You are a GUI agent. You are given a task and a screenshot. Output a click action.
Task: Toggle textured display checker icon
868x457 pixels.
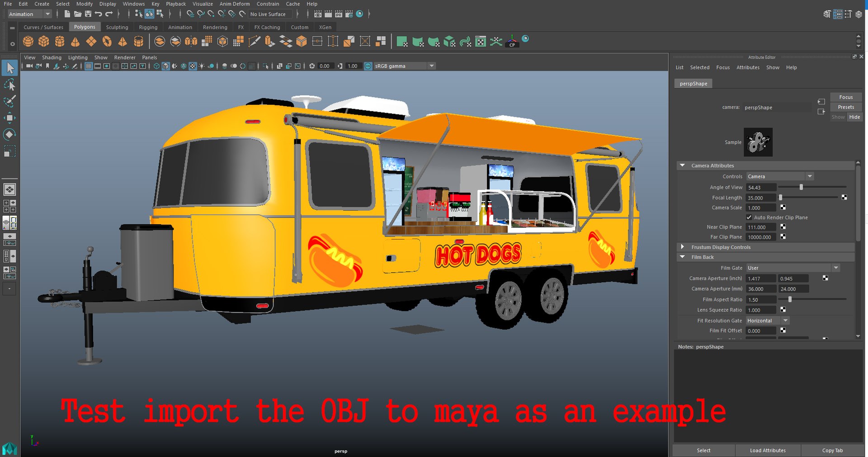click(x=193, y=66)
